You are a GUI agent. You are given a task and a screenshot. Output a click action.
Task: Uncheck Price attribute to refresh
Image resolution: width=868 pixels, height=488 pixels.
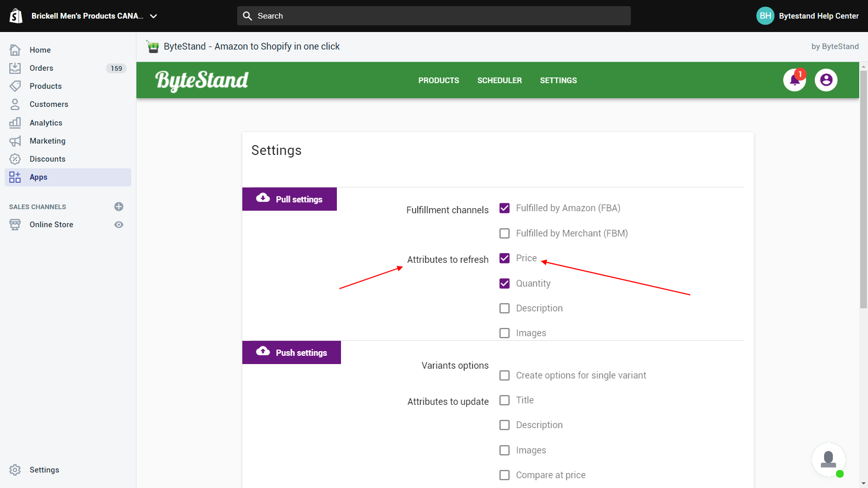coord(505,258)
